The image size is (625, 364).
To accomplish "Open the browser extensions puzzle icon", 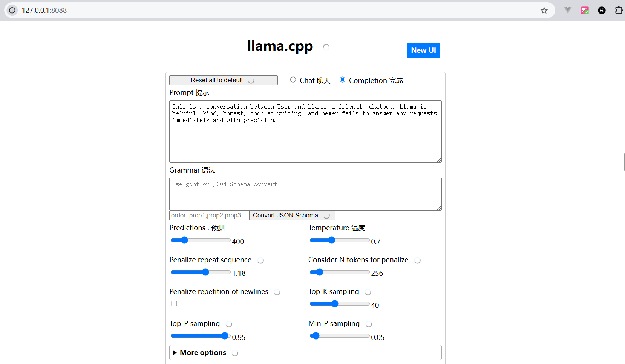I will pyautogui.click(x=619, y=10).
